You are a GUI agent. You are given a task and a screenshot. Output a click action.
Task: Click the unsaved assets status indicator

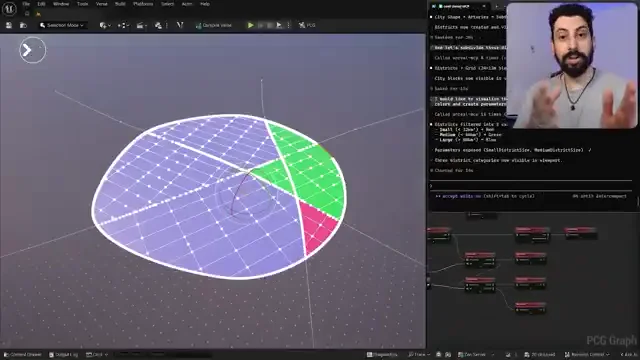click(540, 355)
